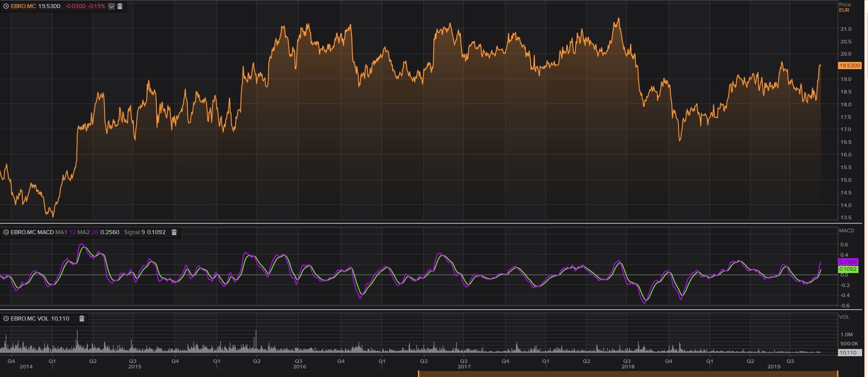The width and height of the screenshot is (868, 377).
Task: Click the green 0.1092 signal value tag
Action: [x=848, y=269]
